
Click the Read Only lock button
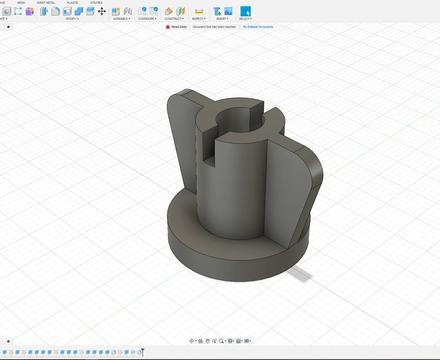(177, 27)
